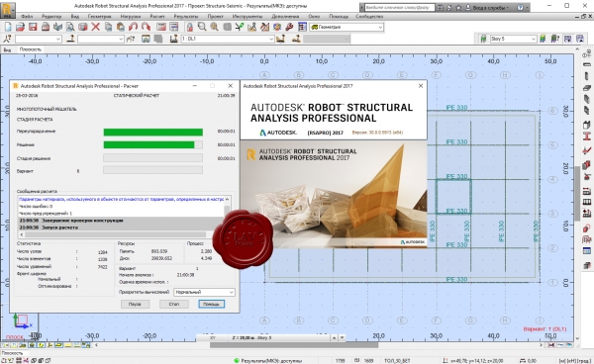The height and width of the screenshot is (364, 594).
Task: Click the Copy icon in toolbar
Action: tap(108, 27)
